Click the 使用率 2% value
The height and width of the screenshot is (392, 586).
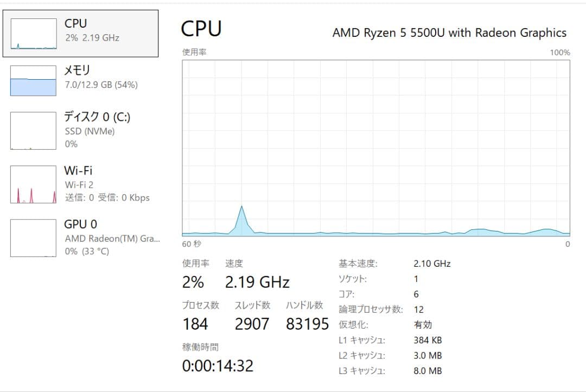(194, 282)
